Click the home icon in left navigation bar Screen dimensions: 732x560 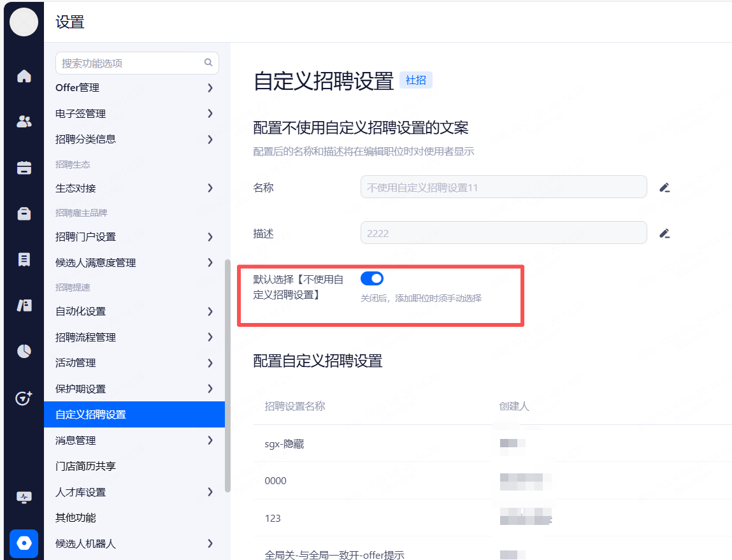[24, 76]
